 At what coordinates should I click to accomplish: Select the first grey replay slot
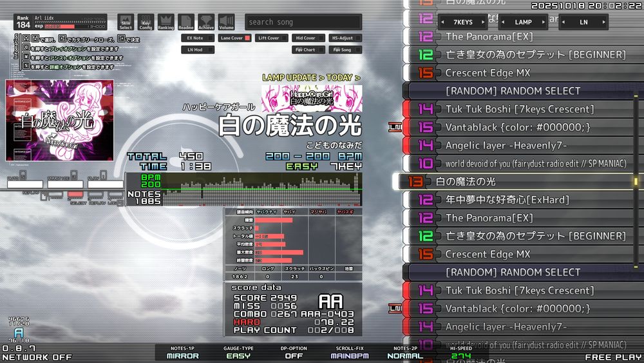click(55, 195)
